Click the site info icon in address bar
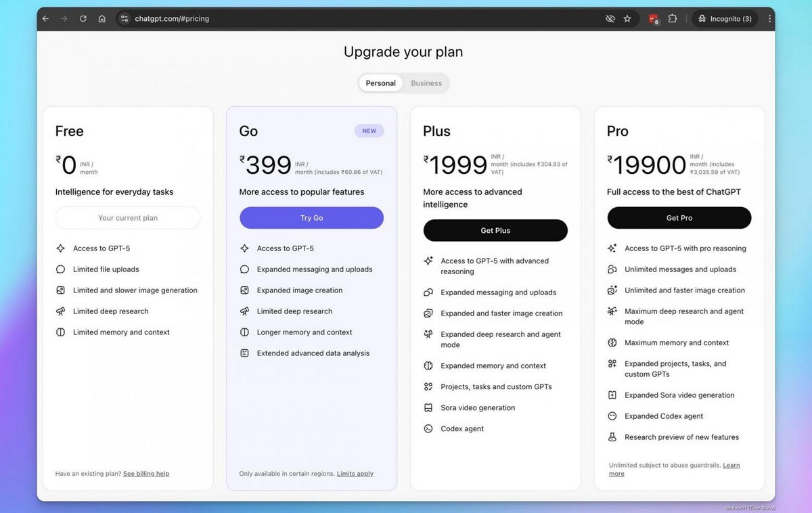The height and width of the screenshot is (513, 812). pos(125,19)
